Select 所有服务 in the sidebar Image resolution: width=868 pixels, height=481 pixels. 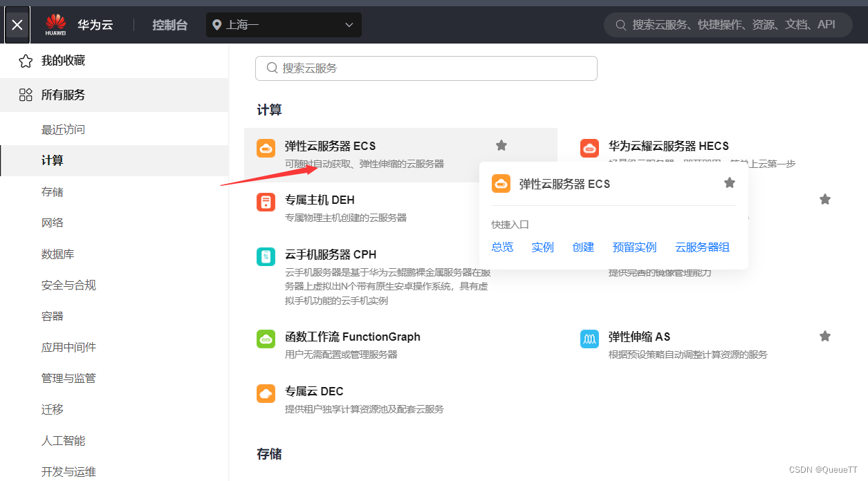[x=114, y=95]
